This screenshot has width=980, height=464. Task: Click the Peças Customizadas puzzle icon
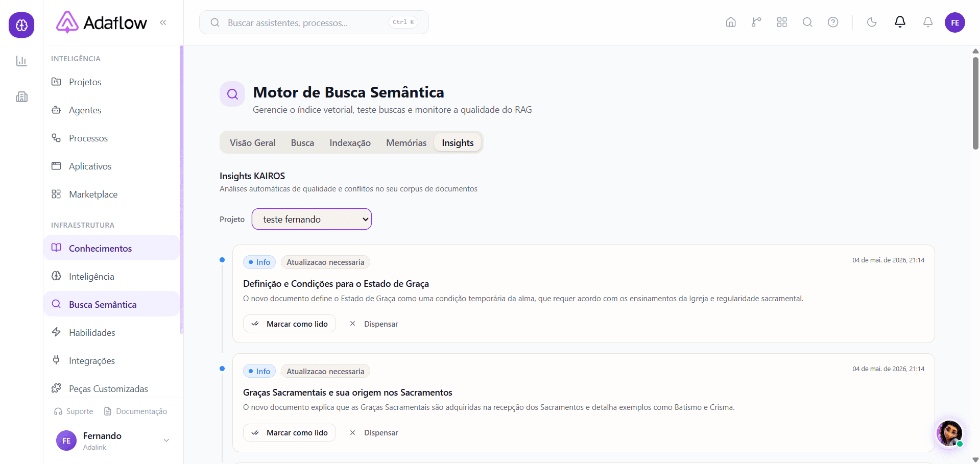(56, 388)
